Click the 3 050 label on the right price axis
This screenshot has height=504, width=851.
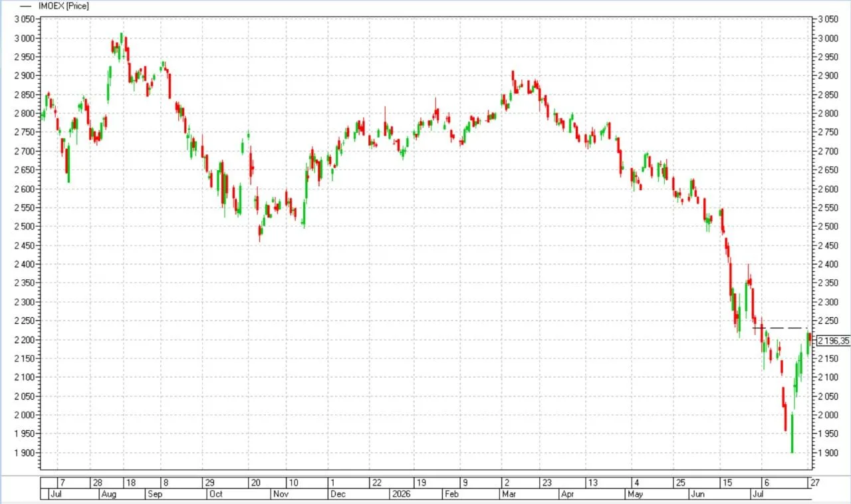(827, 20)
